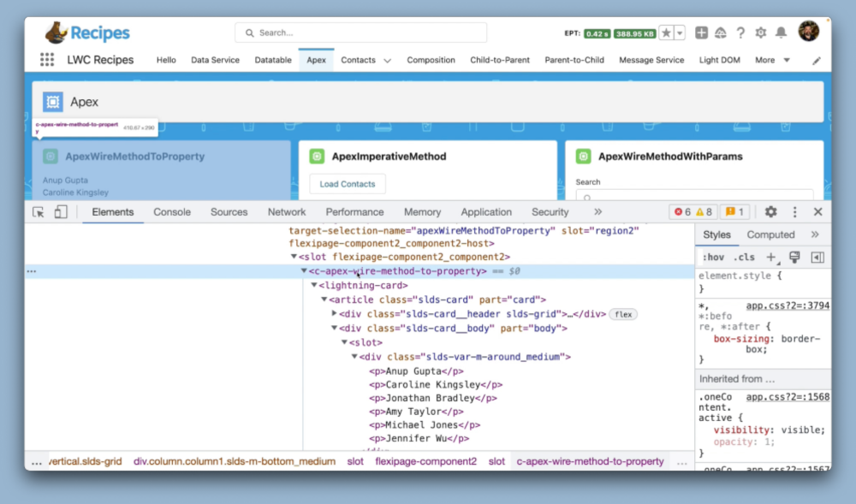Viewport: 856px width, 504px height.
Task: Click the edit navigation pencil icon
Action: pos(816,61)
